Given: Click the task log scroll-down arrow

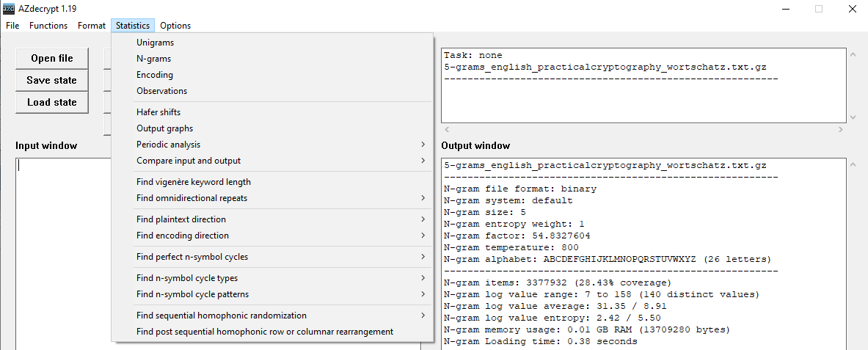Looking at the screenshot, I should (x=853, y=117).
